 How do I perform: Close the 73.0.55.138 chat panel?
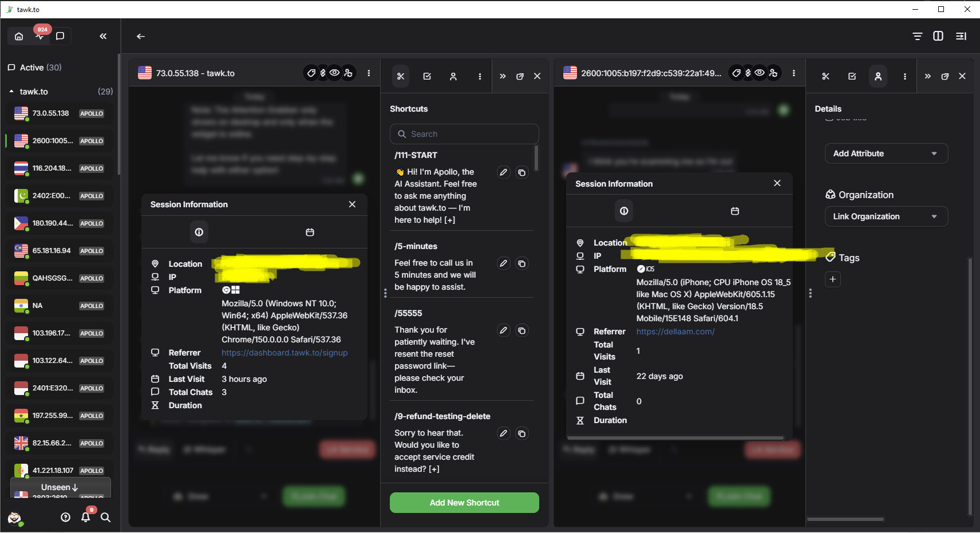pos(537,76)
